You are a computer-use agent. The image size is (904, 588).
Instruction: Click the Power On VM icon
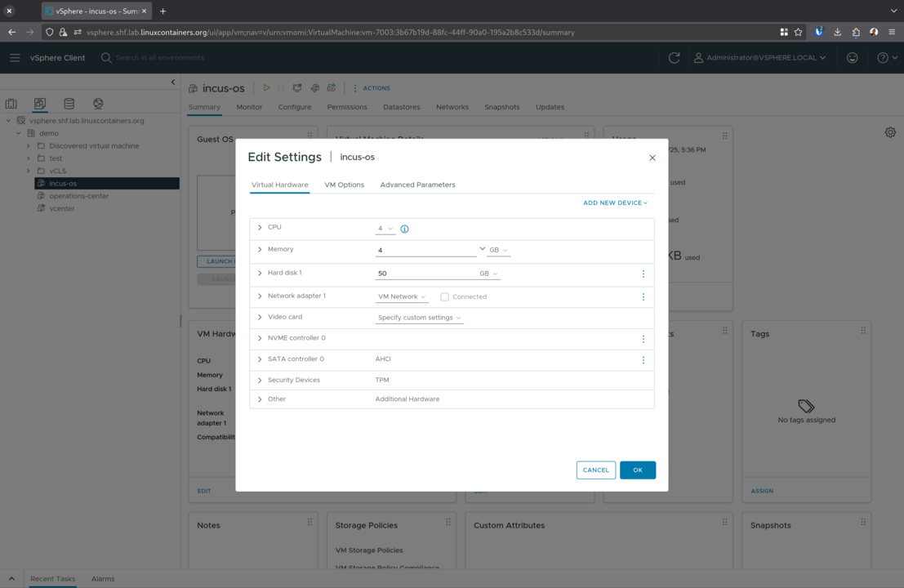(x=266, y=88)
